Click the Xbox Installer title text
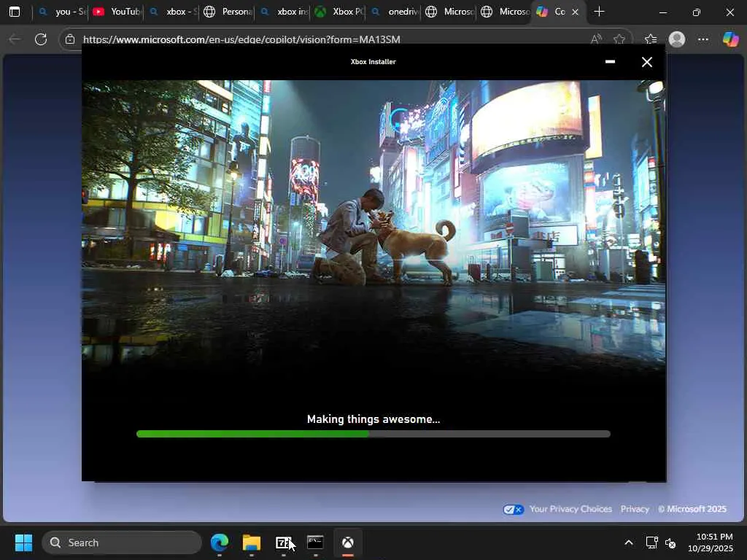This screenshot has width=747, height=560. [x=373, y=61]
